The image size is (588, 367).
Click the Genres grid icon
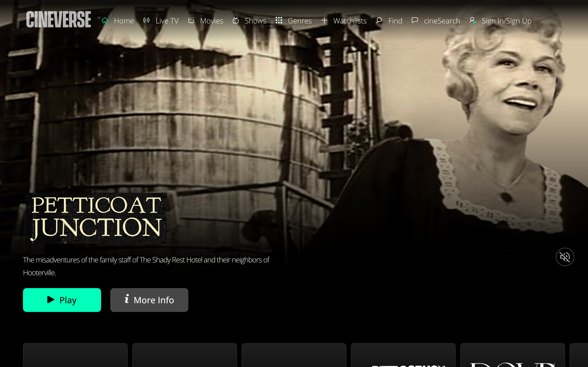pyautogui.click(x=279, y=20)
